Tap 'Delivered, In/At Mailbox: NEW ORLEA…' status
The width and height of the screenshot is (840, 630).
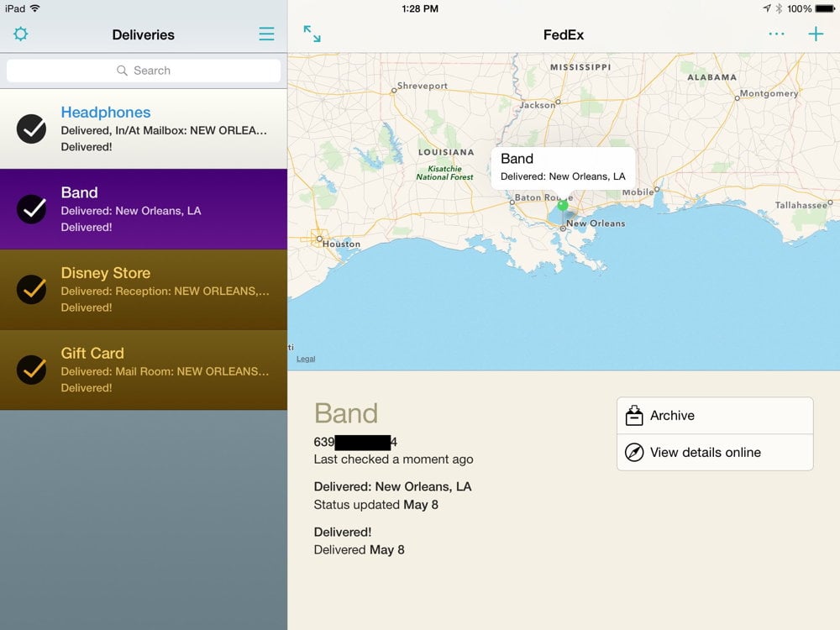164,131
